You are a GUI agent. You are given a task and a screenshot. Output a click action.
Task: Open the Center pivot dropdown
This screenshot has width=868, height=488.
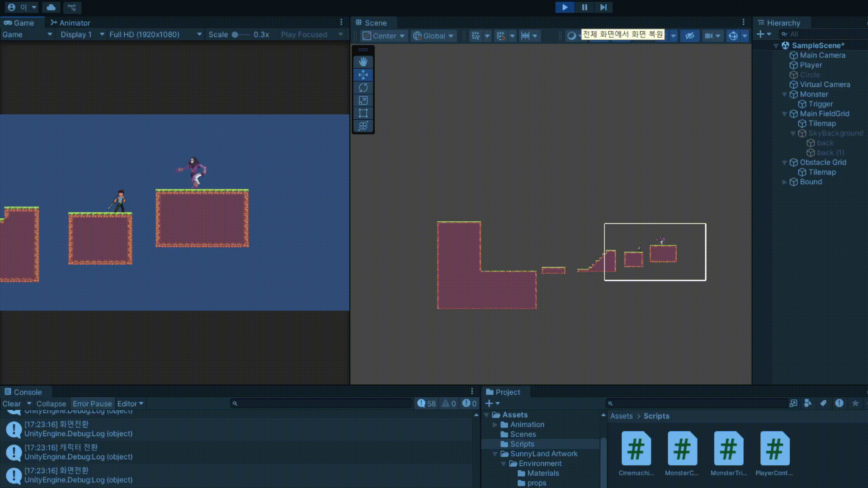click(x=384, y=36)
